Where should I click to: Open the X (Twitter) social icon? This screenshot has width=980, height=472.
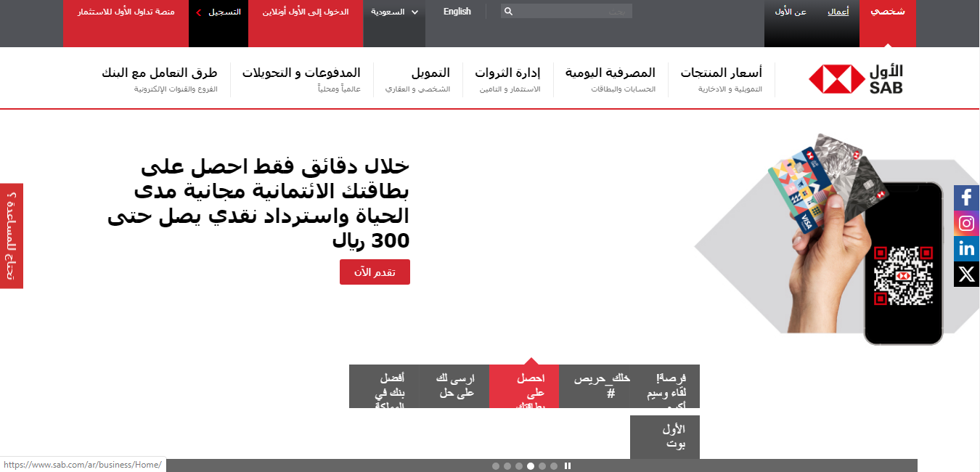[966, 274]
